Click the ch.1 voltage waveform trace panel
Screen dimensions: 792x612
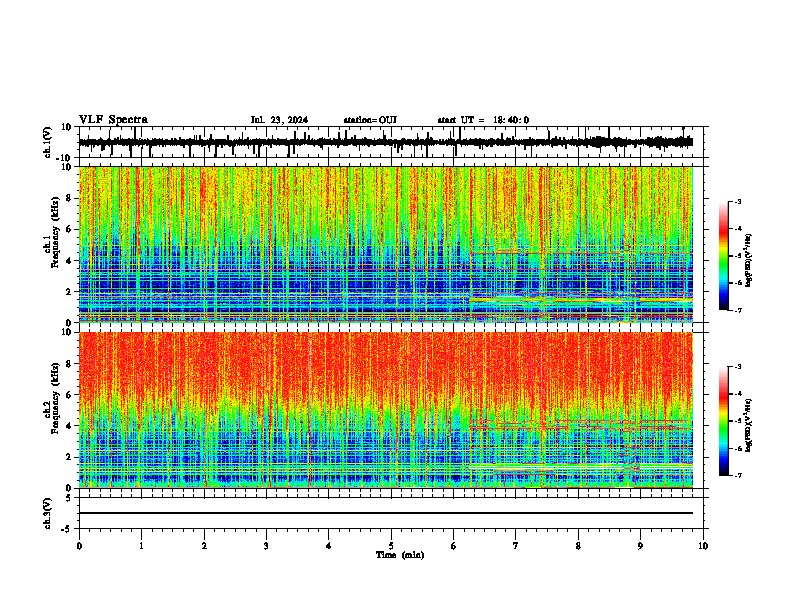(391, 142)
